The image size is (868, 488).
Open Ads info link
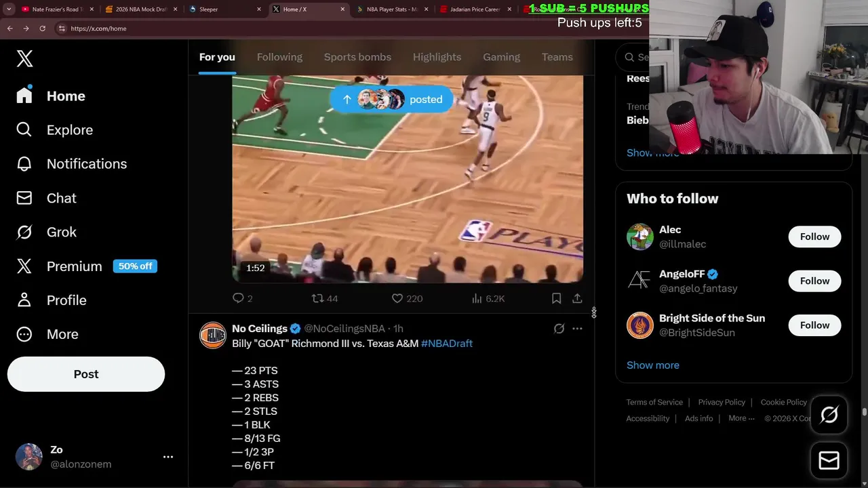(x=698, y=419)
